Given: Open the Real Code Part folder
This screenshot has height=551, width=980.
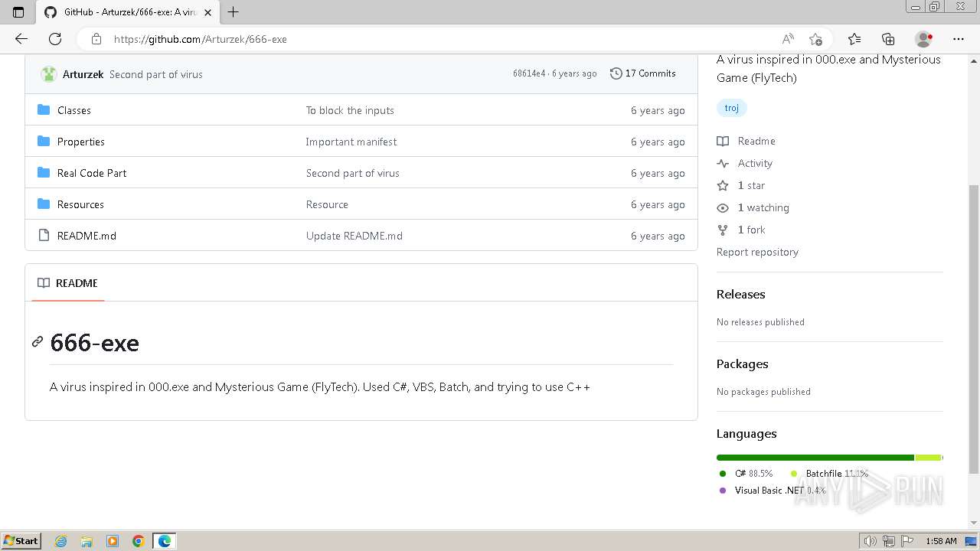Looking at the screenshot, I should [92, 173].
